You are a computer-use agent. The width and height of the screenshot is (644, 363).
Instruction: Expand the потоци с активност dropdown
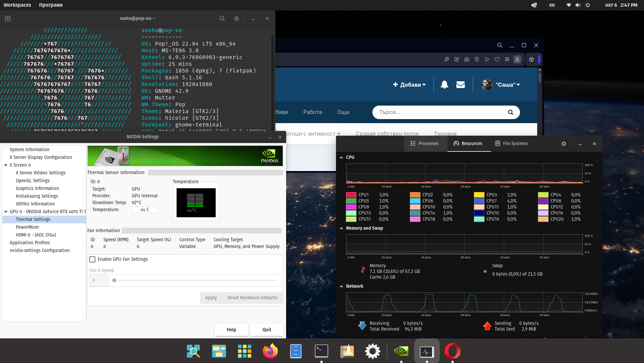tap(313, 134)
